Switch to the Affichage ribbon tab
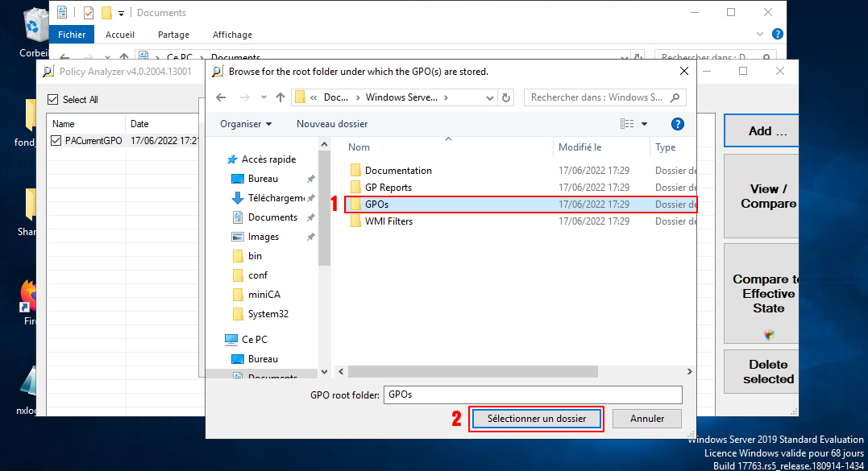Viewport: 868px width, 471px height. (232, 35)
